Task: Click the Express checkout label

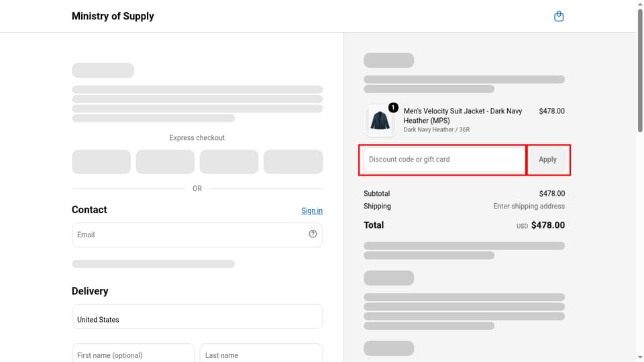Action: click(x=197, y=137)
